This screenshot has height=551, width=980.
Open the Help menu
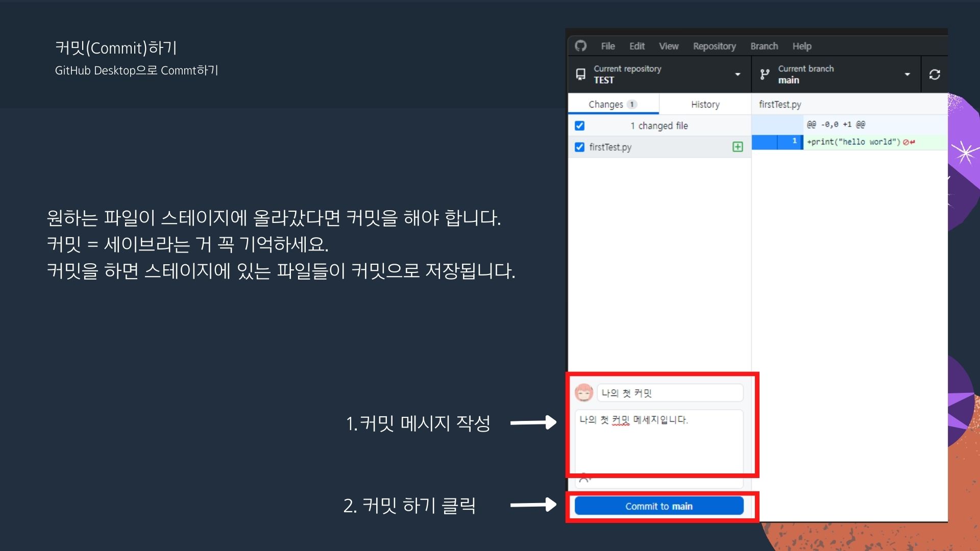[801, 46]
